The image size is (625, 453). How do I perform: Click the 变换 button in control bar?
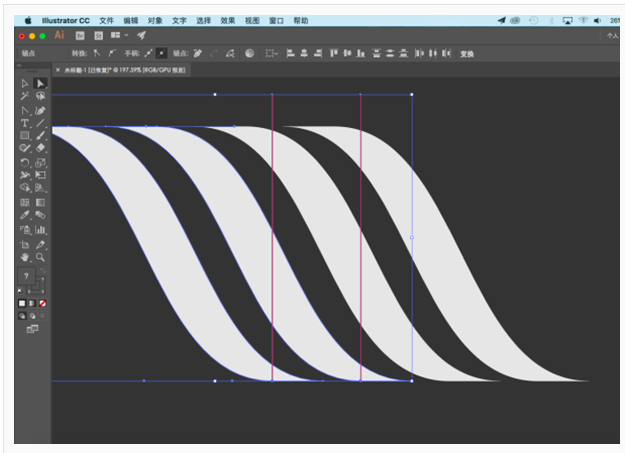click(x=467, y=54)
